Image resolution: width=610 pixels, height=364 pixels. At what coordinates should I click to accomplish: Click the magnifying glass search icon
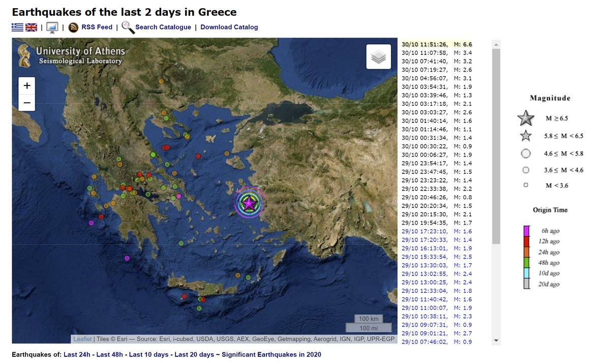[128, 27]
